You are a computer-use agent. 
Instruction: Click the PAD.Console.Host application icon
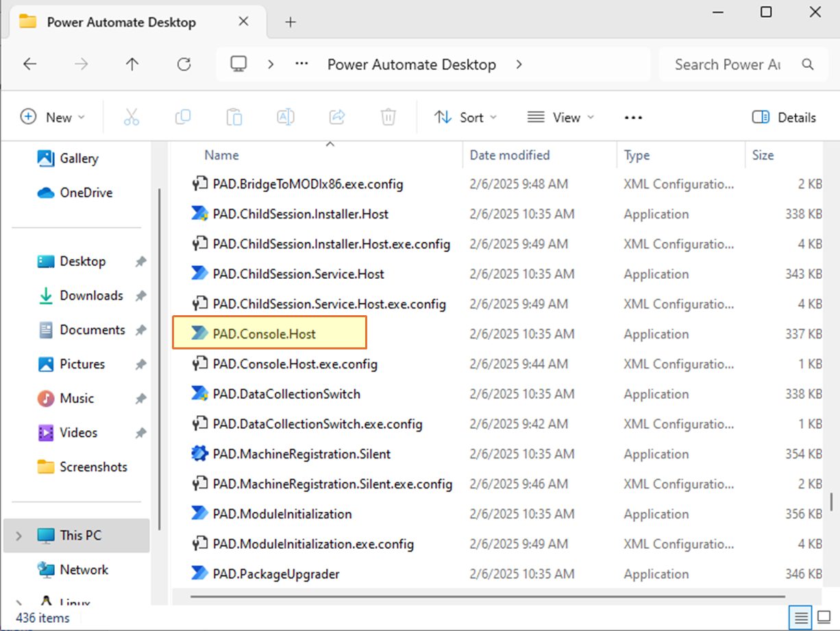pos(199,334)
